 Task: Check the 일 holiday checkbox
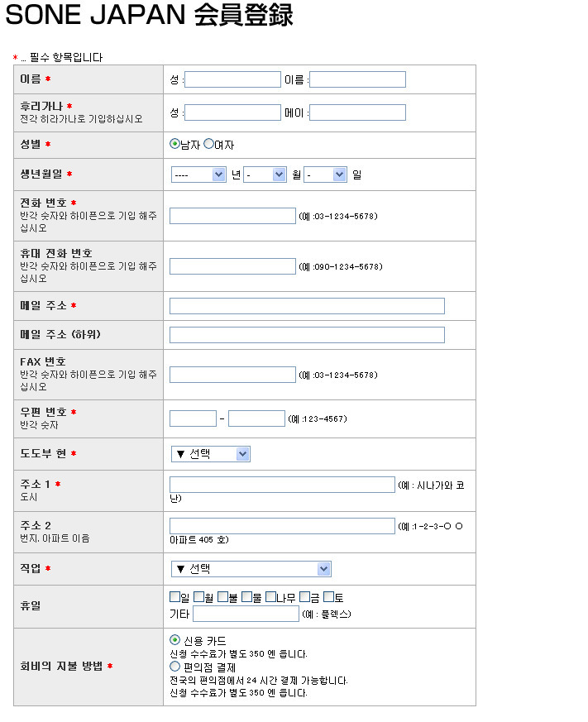point(174,597)
